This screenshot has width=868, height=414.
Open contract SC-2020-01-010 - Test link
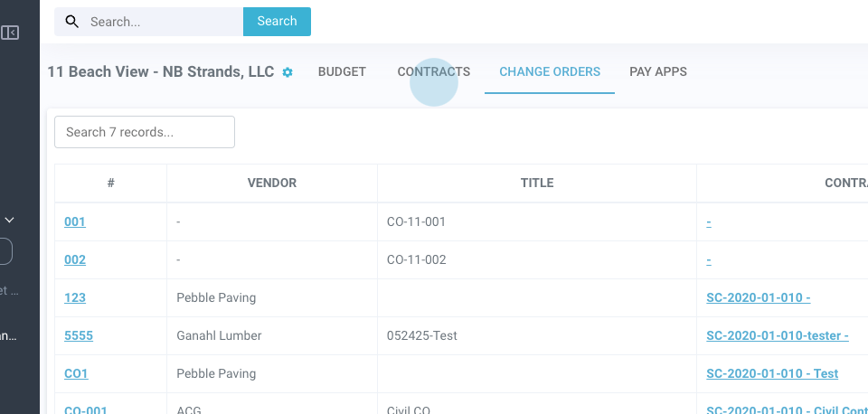(x=771, y=373)
